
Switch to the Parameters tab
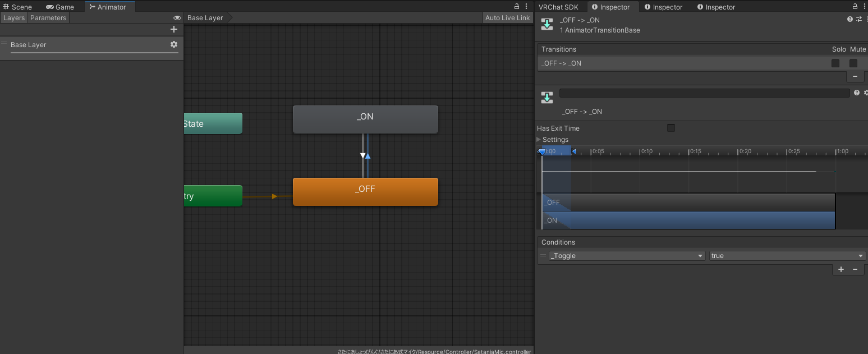(48, 18)
